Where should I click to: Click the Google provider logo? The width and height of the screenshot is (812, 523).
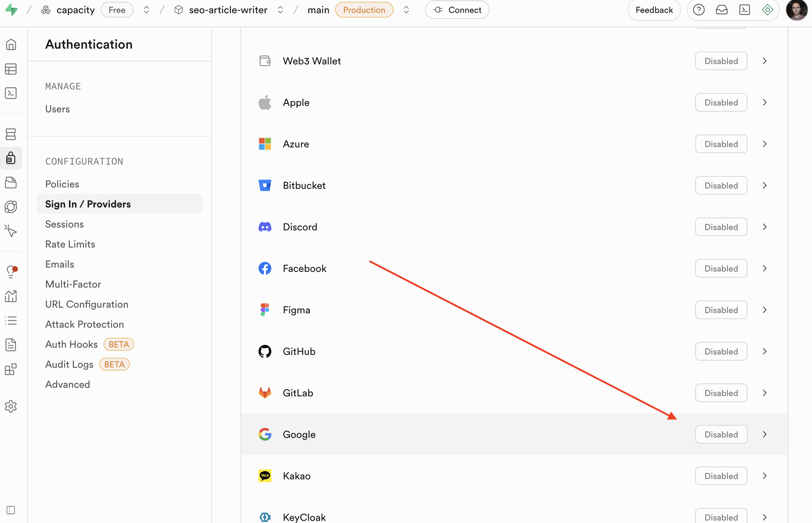coord(265,434)
